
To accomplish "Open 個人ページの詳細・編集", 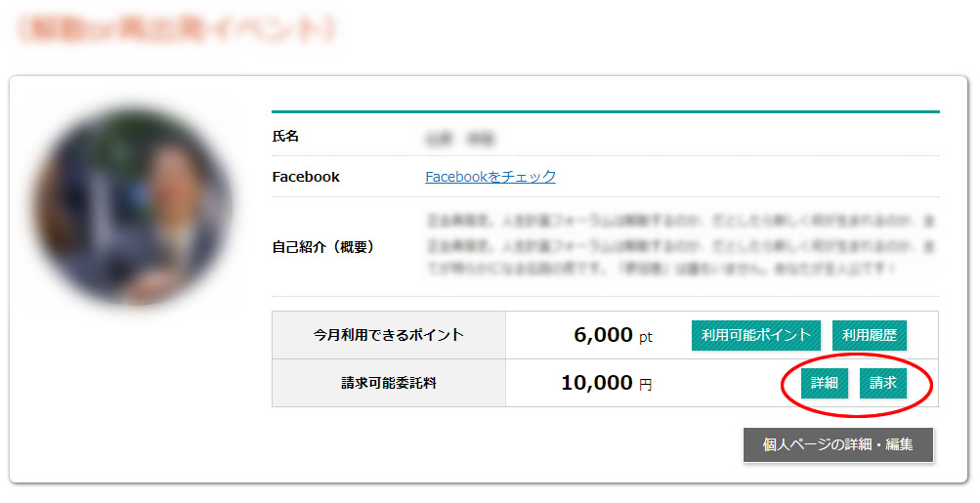I will coord(837,445).
